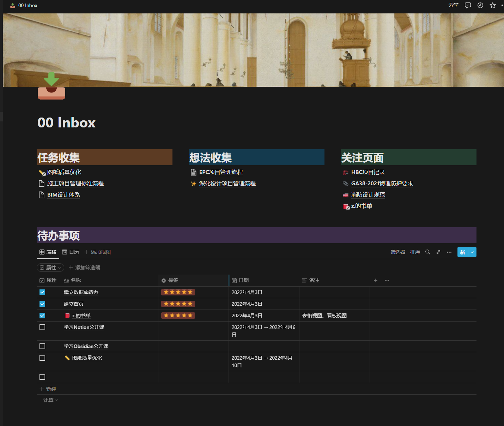Click paperclip icon beside GA38-2021物理防护要求
Image resolution: width=504 pixels, height=426 pixels.
pyautogui.click(x=346, y=184)
